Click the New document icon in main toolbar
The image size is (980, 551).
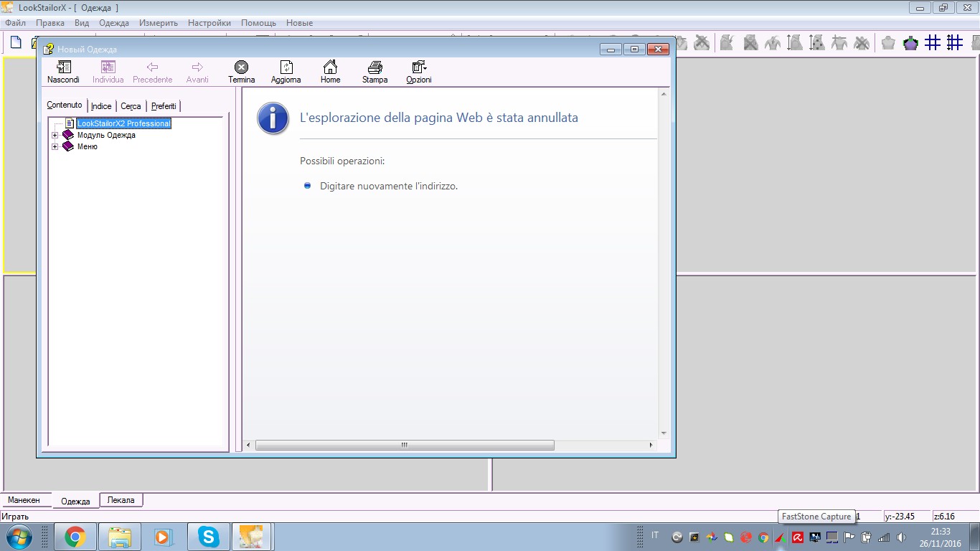coord(16,42)
